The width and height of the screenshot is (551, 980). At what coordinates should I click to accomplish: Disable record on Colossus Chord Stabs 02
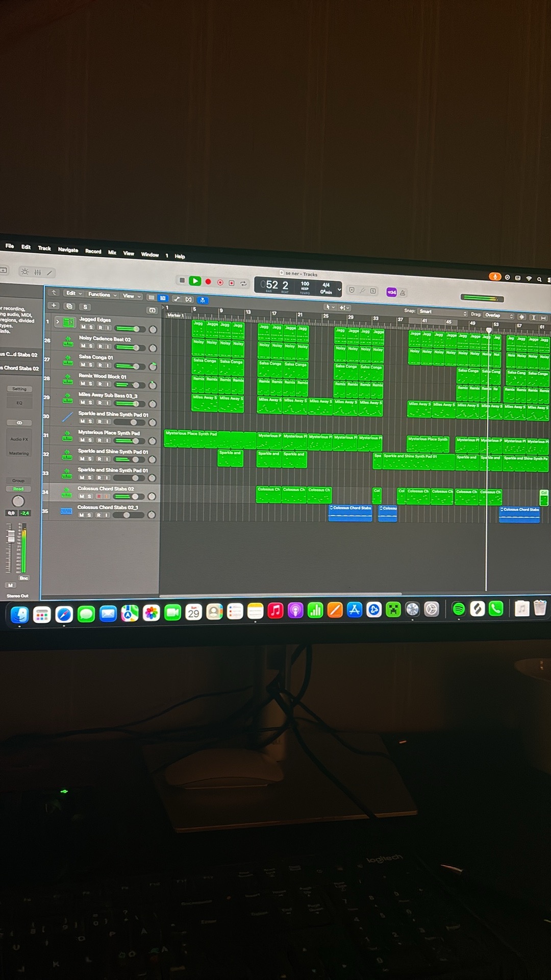tap(99, 496)
